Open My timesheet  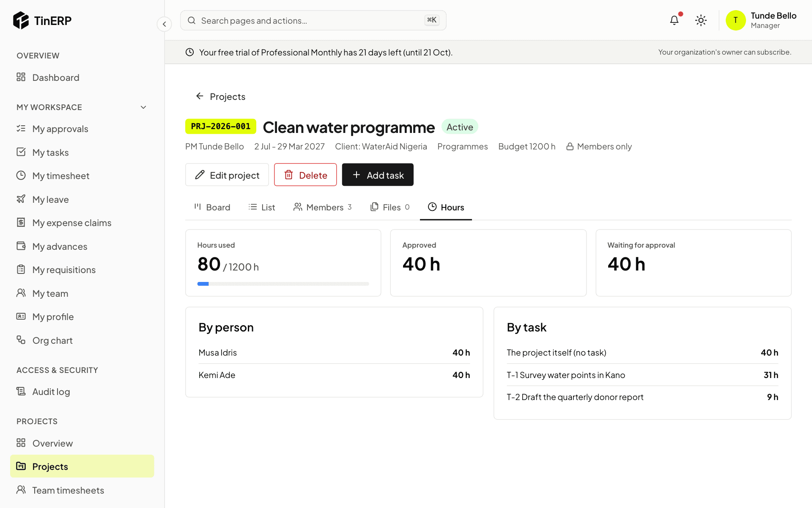82,176
